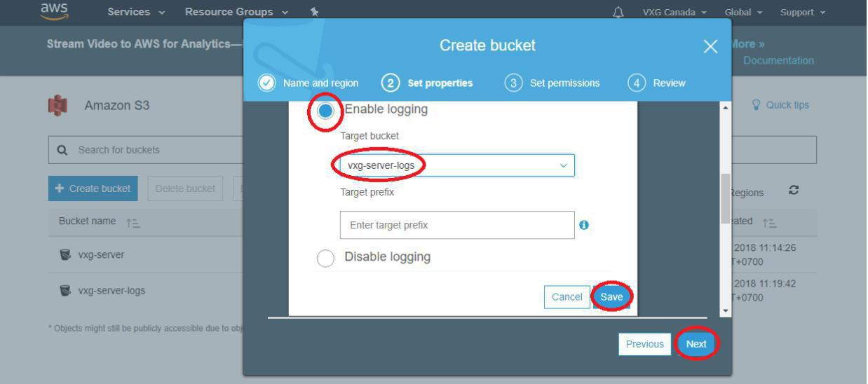Click the Save button
The width and height of the screenshot is (868, 384).
point(611,297)
